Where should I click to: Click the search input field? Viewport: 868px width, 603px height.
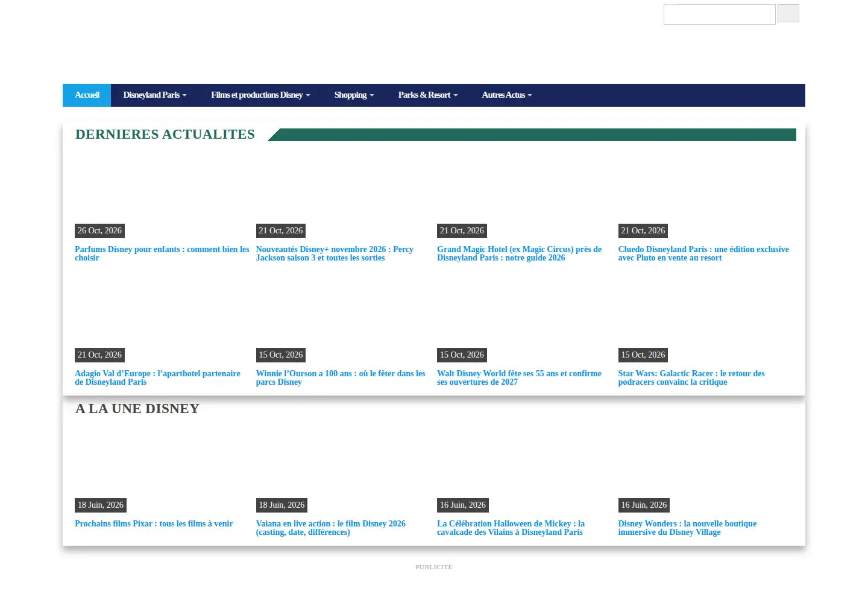pyautogui.click(x=720, y=14)
